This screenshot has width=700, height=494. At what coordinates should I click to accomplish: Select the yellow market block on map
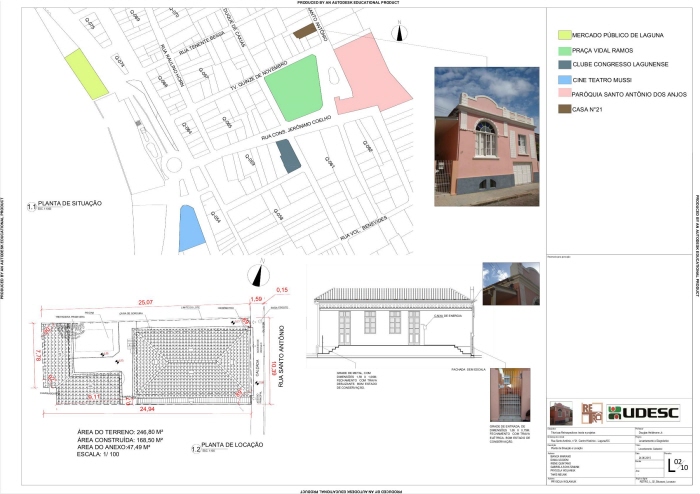[x=86, y=72]
